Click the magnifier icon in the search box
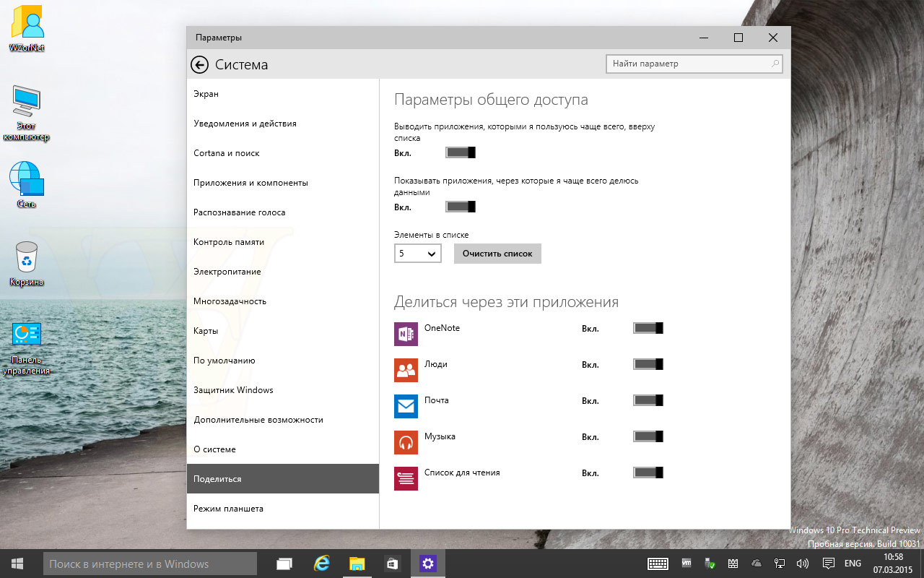This screenshot has width=924, height=578. 775,64
